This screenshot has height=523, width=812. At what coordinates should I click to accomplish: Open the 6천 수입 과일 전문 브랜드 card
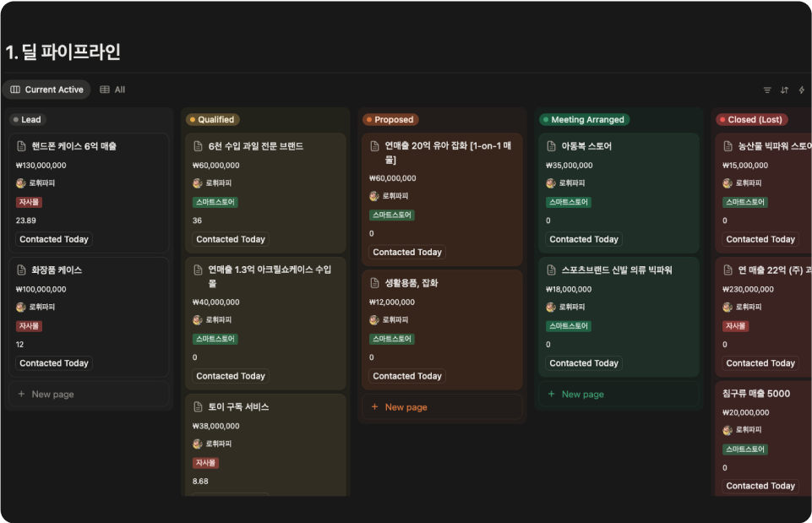pos(265,193)
